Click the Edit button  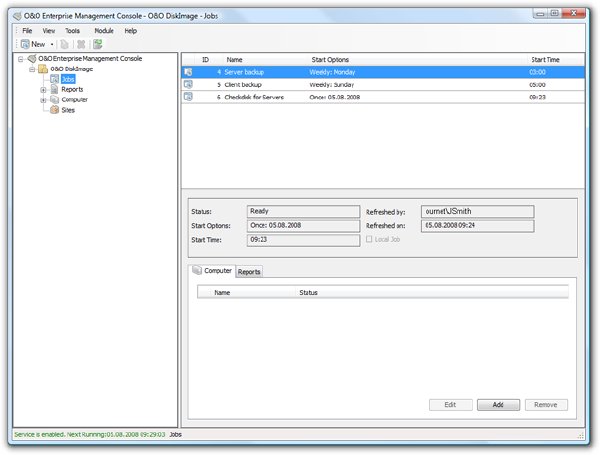pos(450,405)
